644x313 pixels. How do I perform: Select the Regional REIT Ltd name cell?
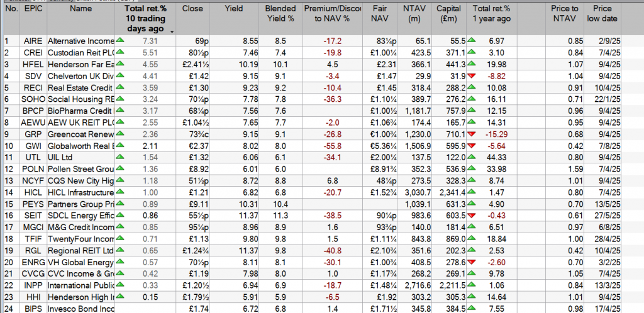click(81, 250)
